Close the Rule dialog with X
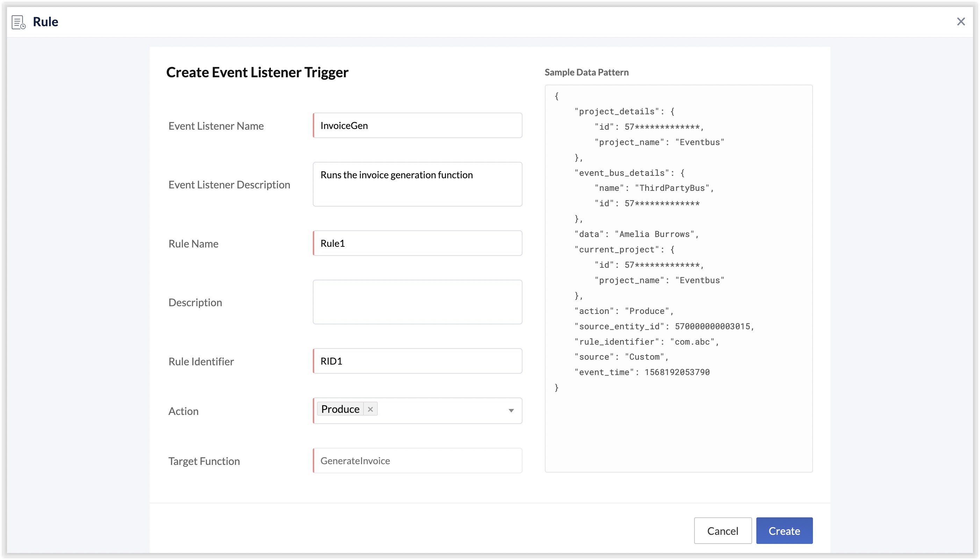Screen dimensions: 980x560 960,22
